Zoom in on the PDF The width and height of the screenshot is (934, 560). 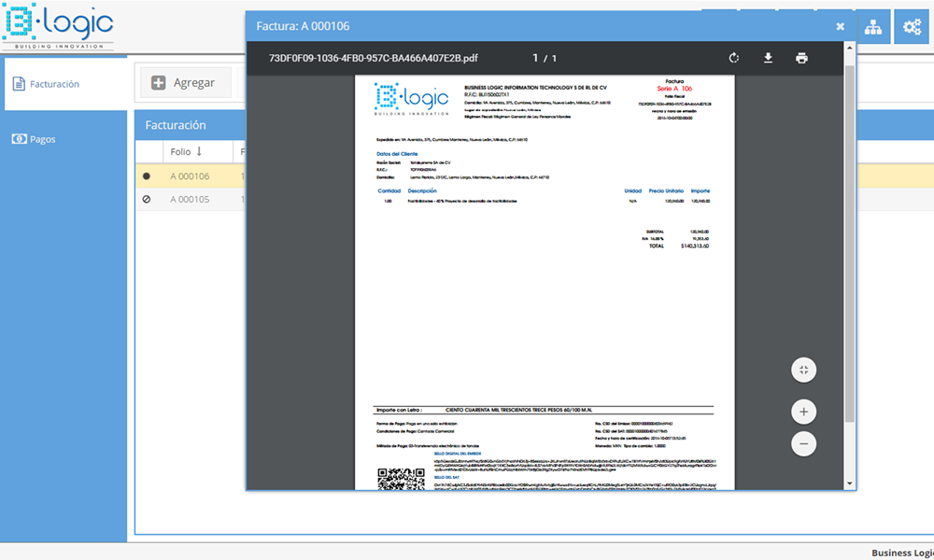(803, 412)
